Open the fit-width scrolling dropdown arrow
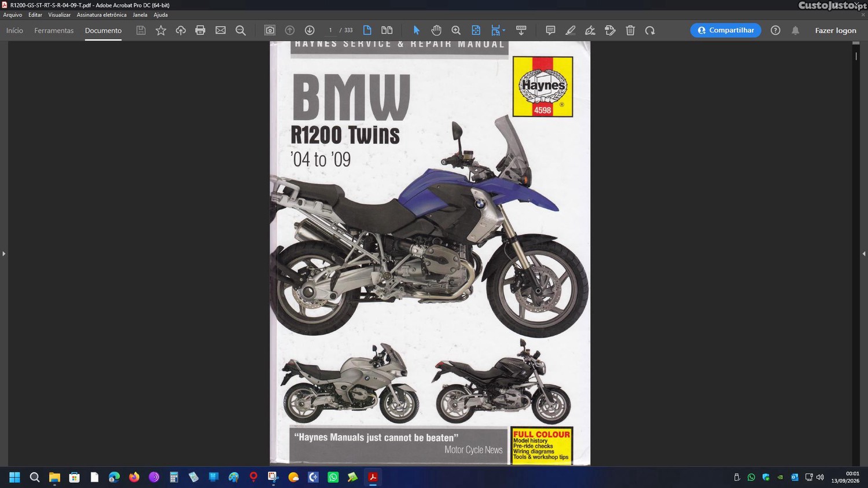868x488 pixels. pyautogui.click(x=504, y=30)
